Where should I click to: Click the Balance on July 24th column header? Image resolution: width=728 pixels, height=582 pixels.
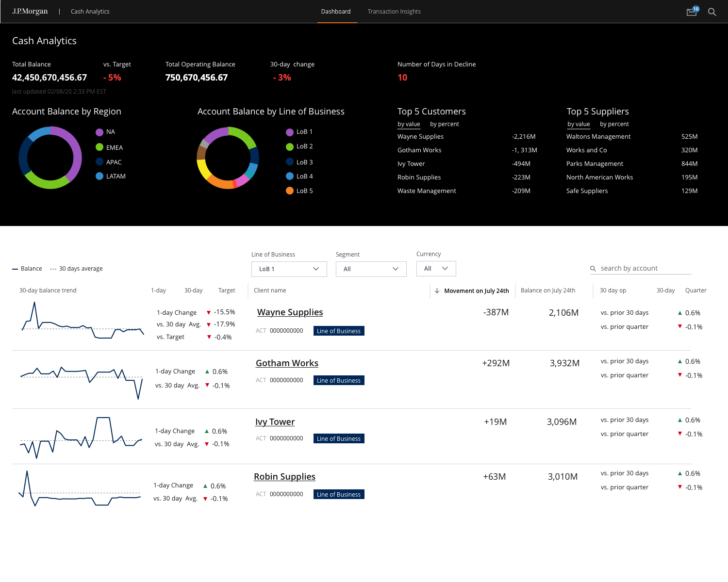pos(548,291)
